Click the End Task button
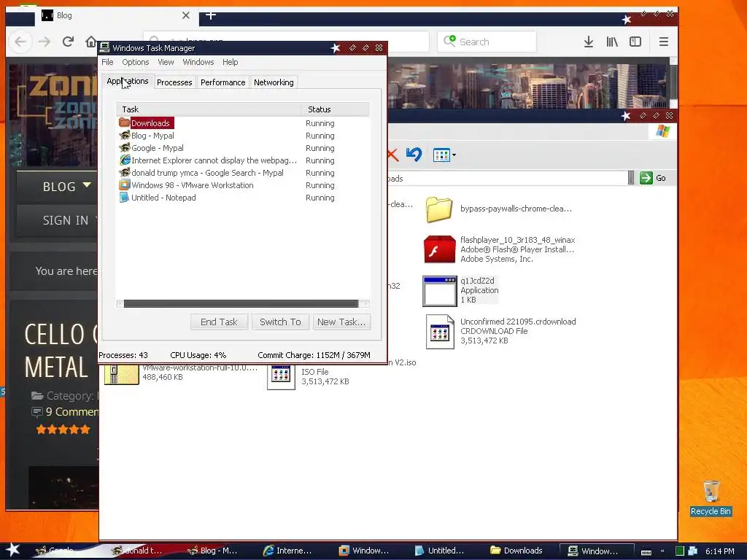 [x=219, y=322]
